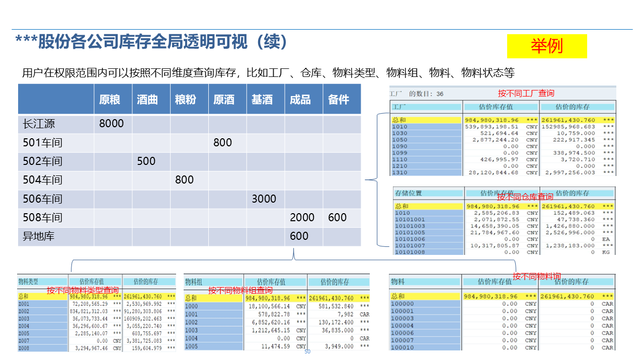Select the 成品 column header

[x=300, y=100]
